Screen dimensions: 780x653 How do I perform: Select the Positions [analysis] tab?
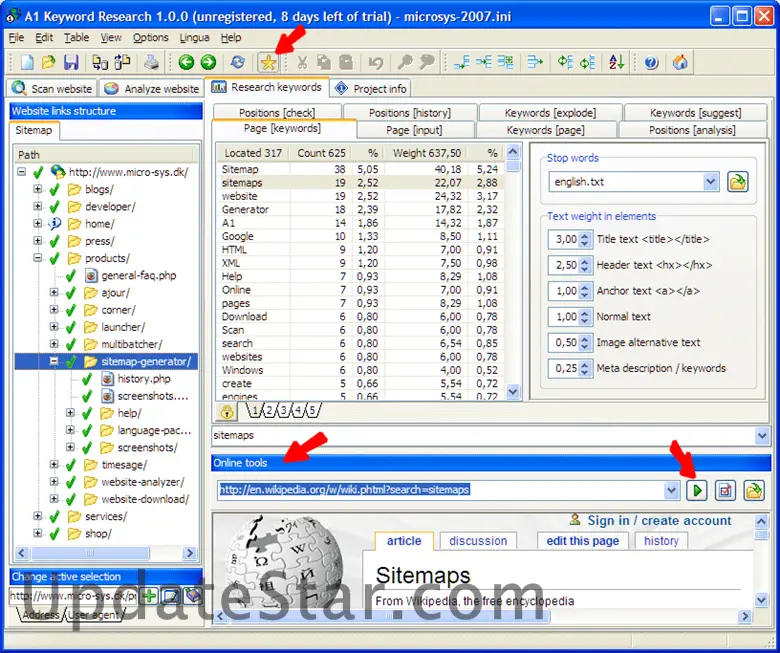[692, 130]
